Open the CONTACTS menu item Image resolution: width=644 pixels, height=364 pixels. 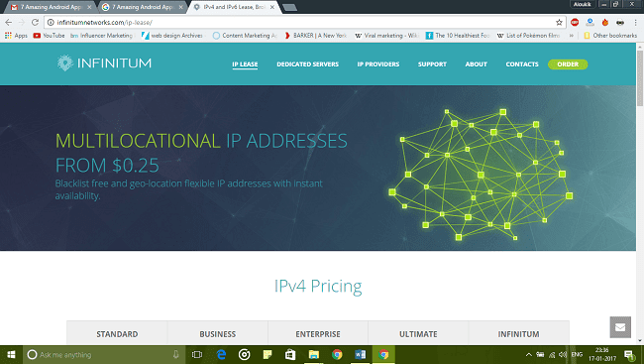(x=522, y=64)
